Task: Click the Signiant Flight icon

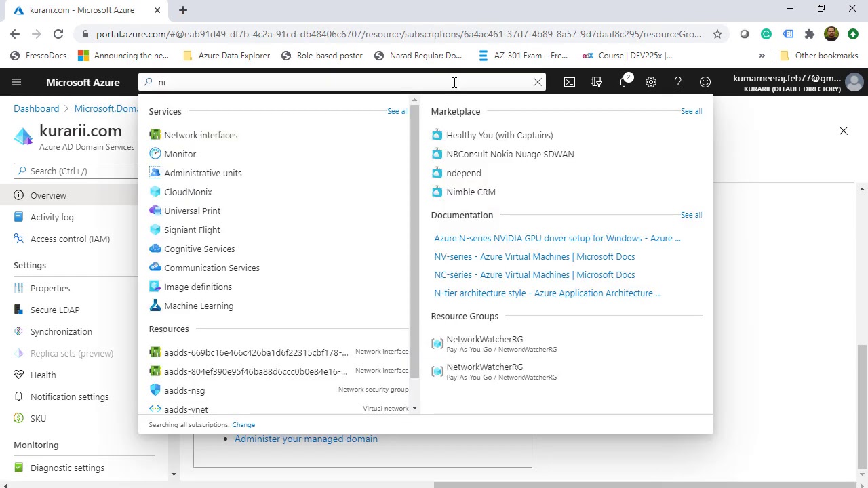Action: (x=155, y=230)
